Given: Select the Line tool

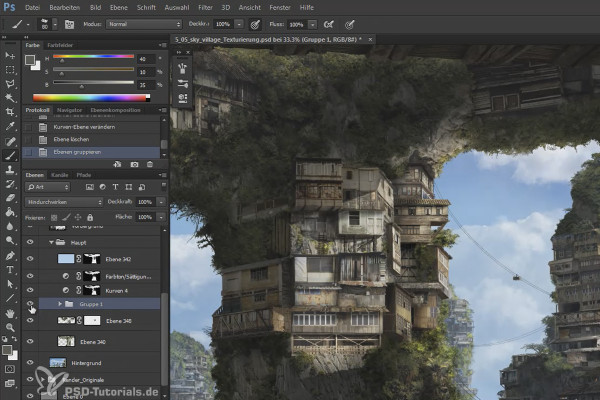Looking at the screenshot, I should [x=10, y=298].
